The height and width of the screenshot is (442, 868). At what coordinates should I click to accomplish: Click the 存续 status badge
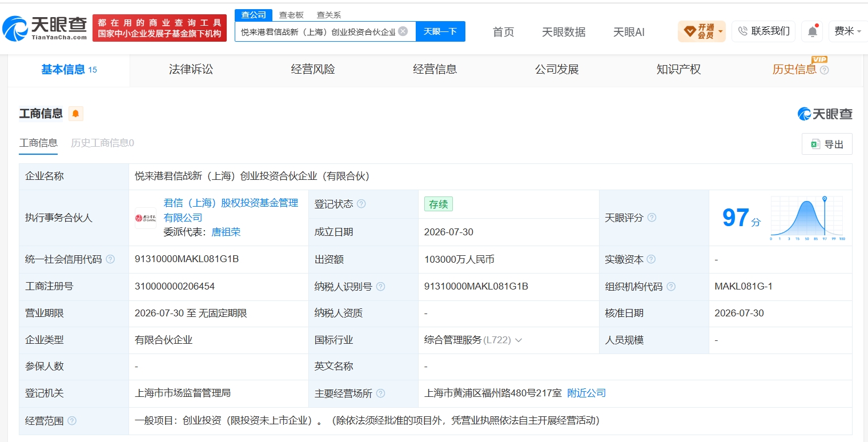coord(438,204)
